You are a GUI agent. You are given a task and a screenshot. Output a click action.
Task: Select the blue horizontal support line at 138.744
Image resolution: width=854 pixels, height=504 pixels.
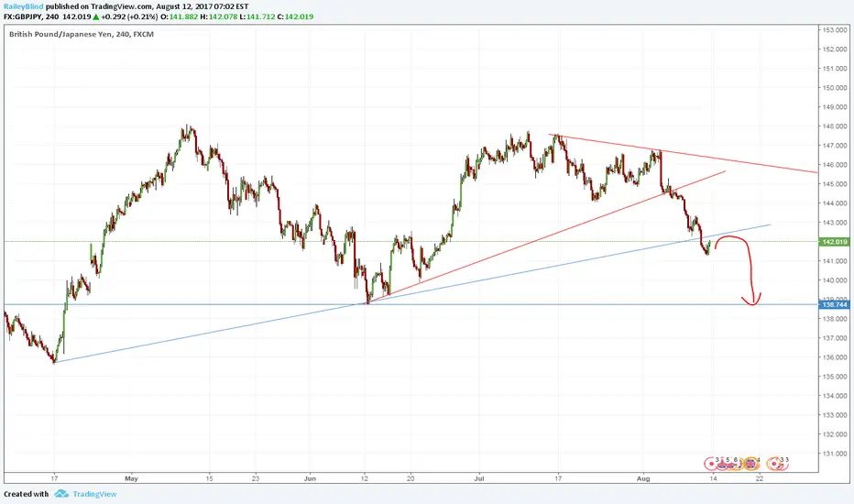(x=411, y=304)
